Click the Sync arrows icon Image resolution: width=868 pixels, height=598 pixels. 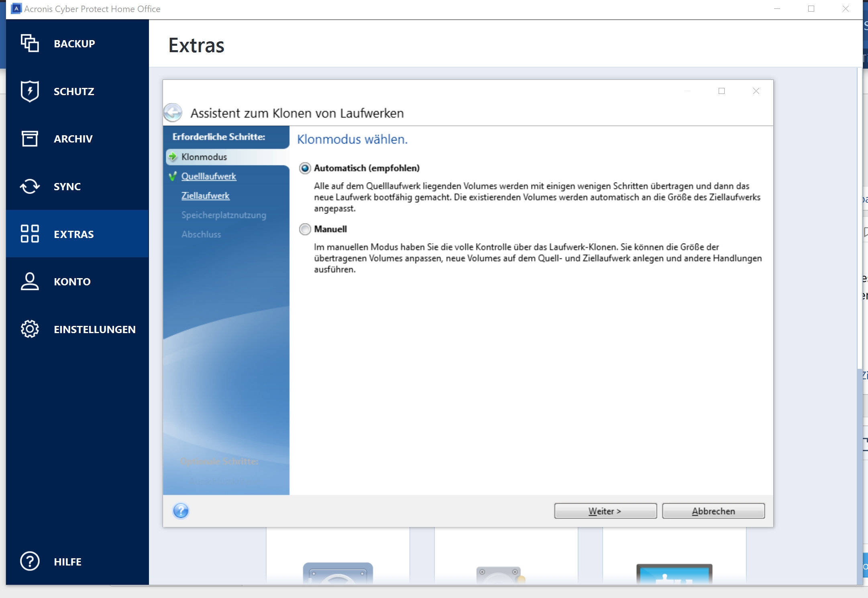tap(30, 186)
